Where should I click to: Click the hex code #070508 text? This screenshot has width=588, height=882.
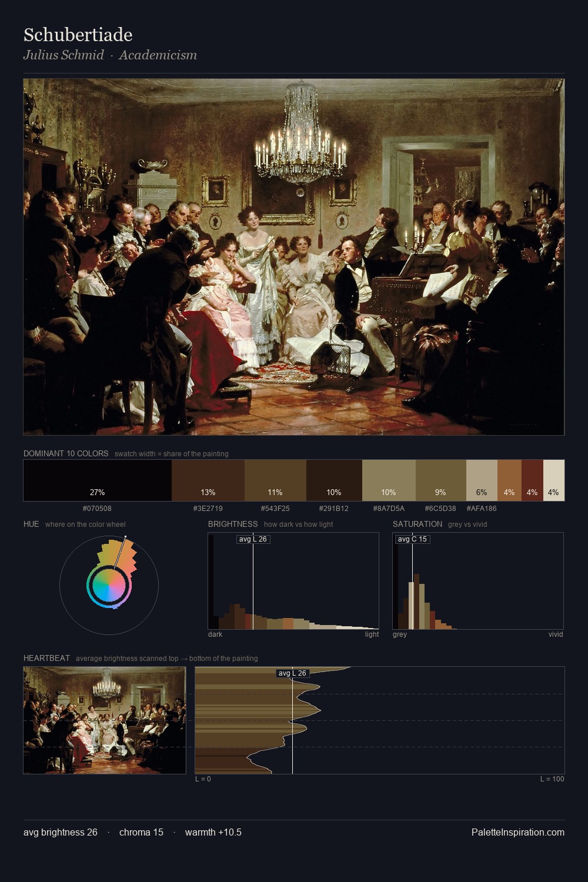97,509
